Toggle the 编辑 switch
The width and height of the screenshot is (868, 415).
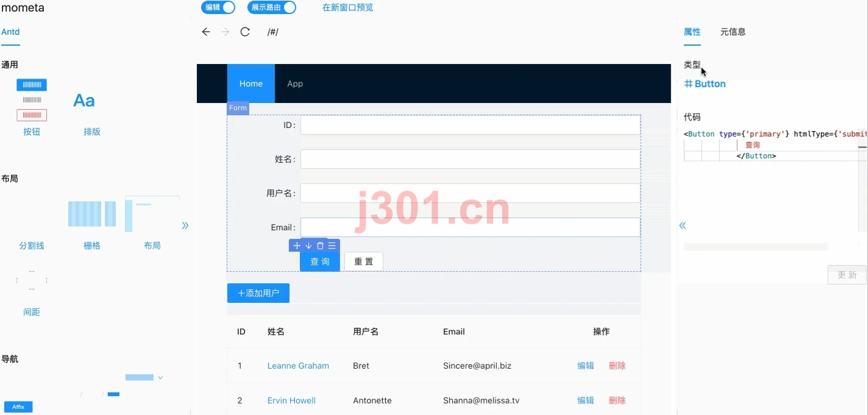(x=218, y=7)
